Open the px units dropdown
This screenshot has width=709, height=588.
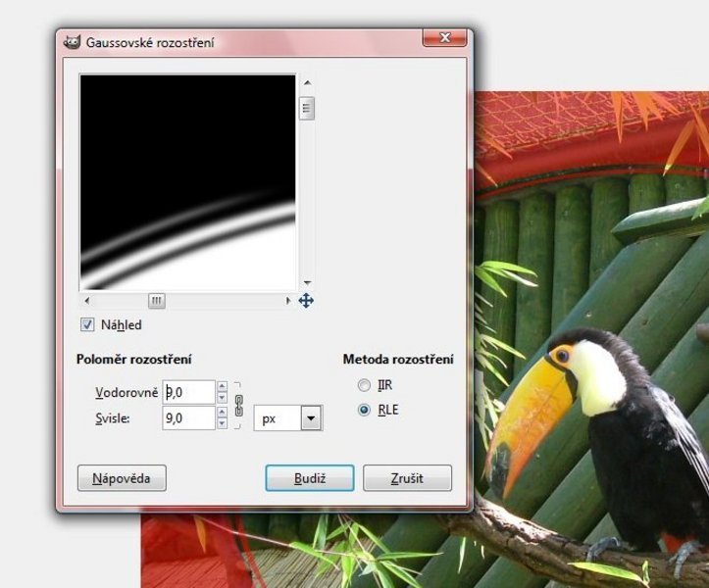311,418
